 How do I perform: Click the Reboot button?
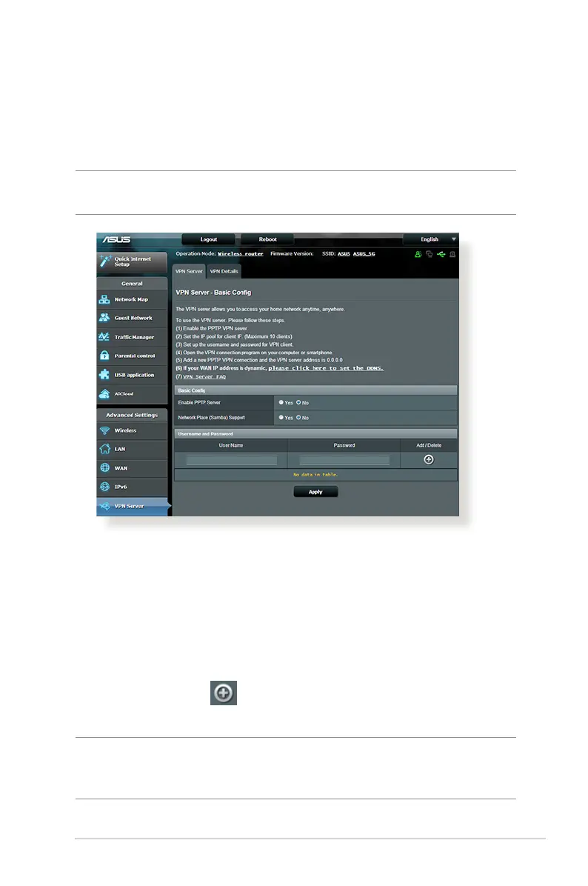click(268, 239)
